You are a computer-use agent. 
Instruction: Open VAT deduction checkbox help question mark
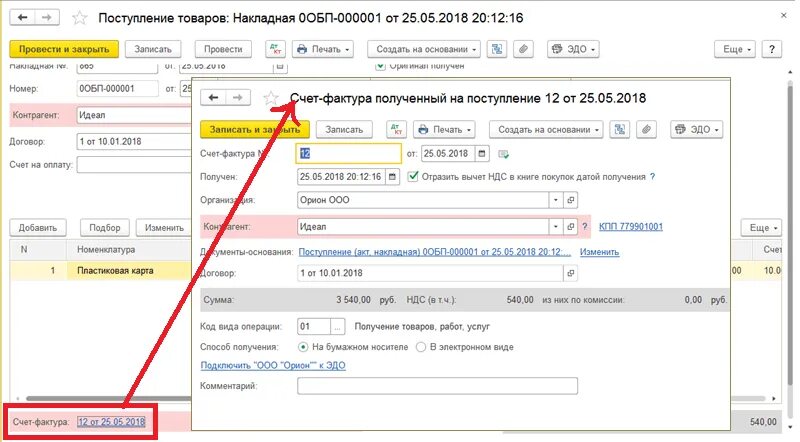(653, 177)
